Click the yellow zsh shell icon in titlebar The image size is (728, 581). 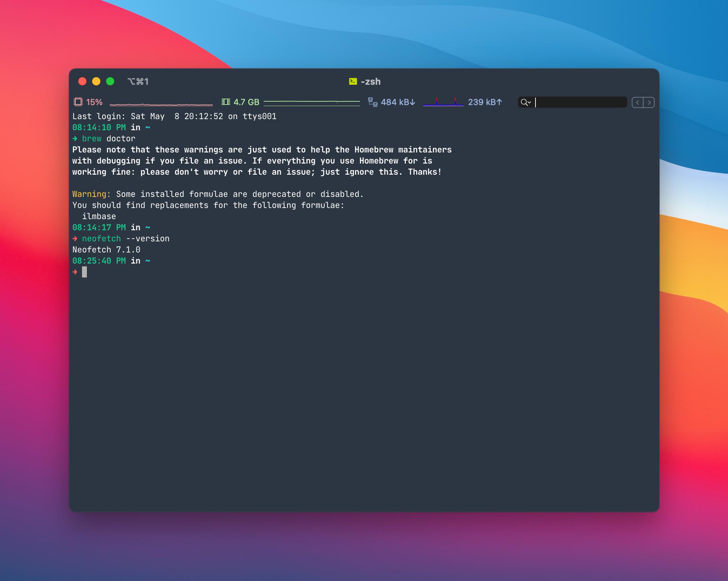pyautogui.click(x=353, y=81)
